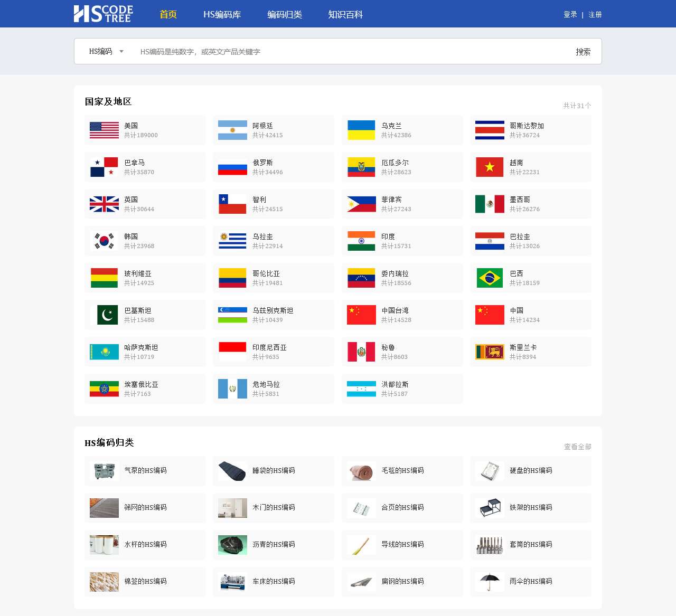Viewport: 676px width, 616px height.
Task: Select the 洪都拉斯 country name
Action: 395,384
